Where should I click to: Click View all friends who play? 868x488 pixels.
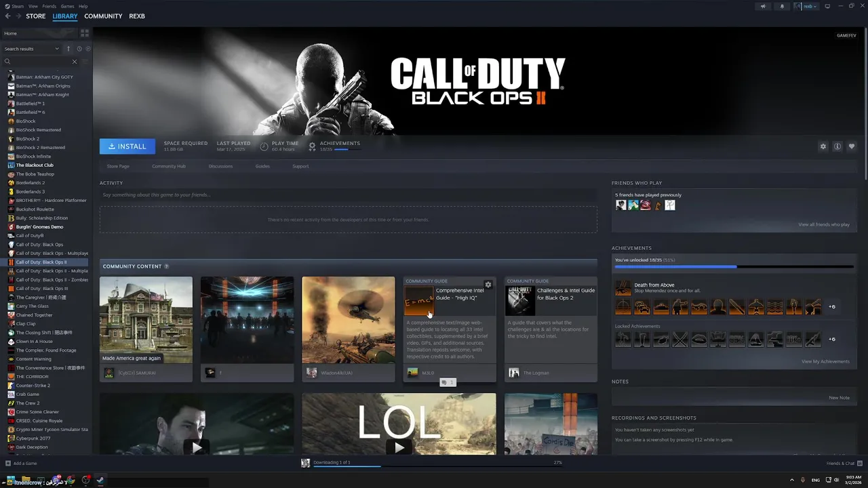pyautogui.click(x=824, y=224)
